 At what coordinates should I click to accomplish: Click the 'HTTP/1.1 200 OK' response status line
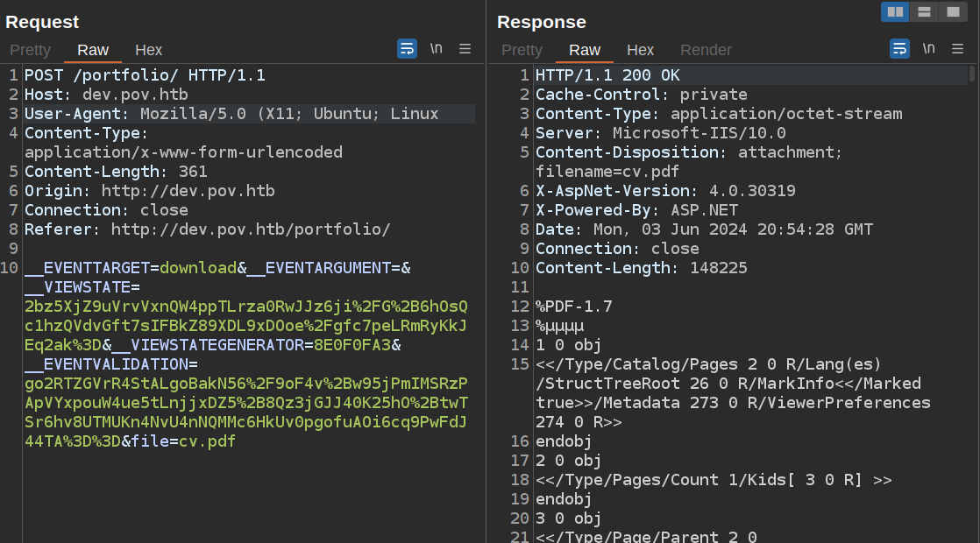click(x=607, y=75)
